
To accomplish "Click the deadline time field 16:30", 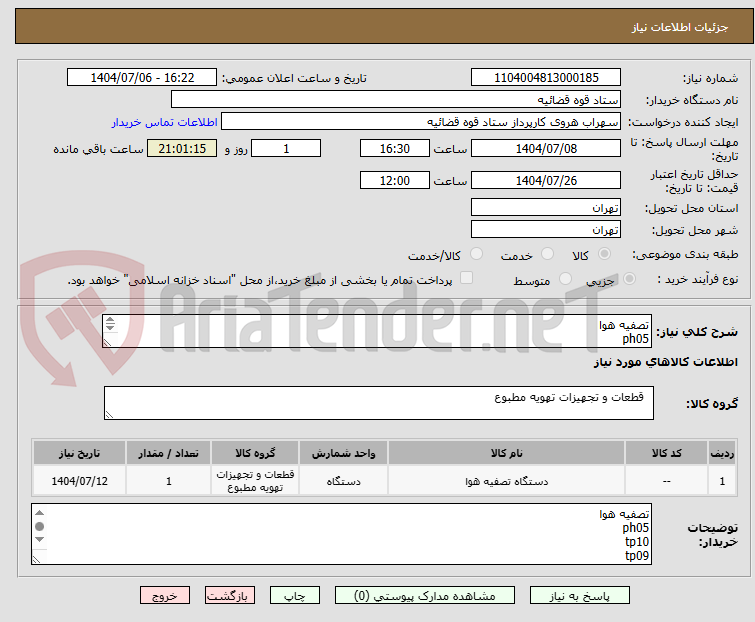I will point(395,148).
